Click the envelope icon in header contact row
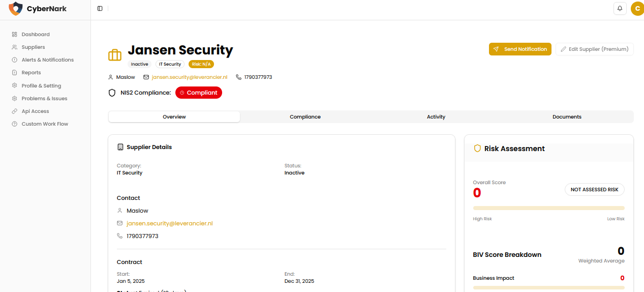 point(146,77)
